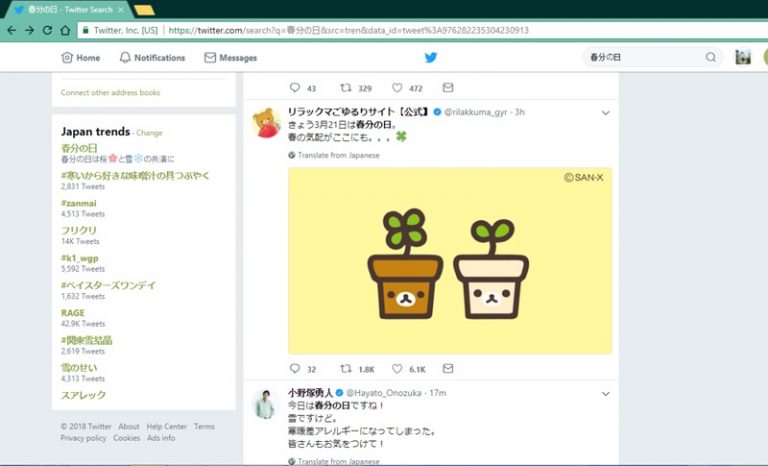This screenshot has width=768, height=466.
Task: Open Connect other address books link
Action: 110,93
